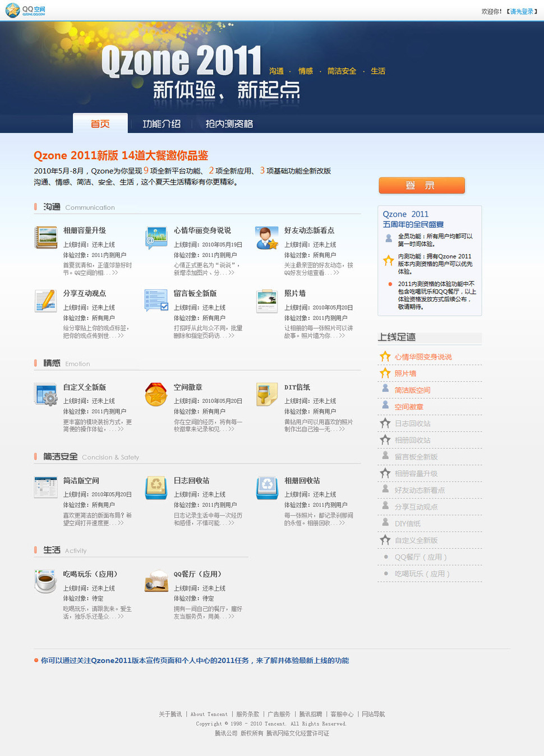Viewport: 544px width, 756px height.
Task: Click the About Tencent footer link
Action: (x=209, y=714)
